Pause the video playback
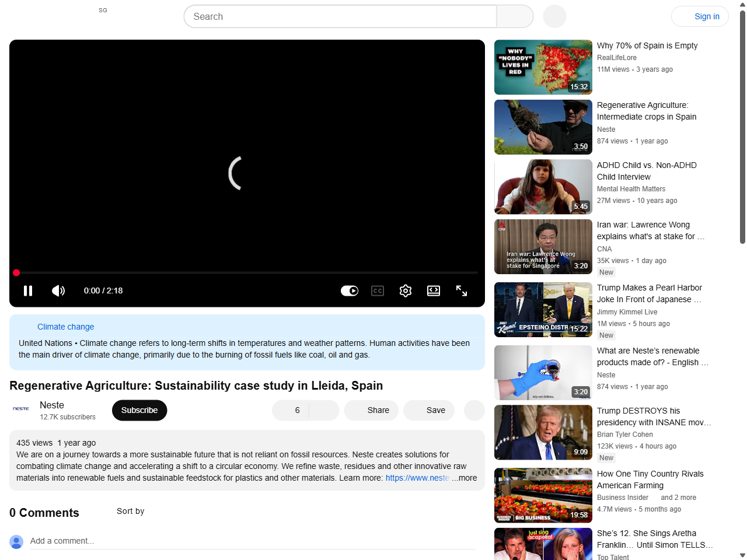This screenshot has height=560, width=747. pyautogui.click(x=28, y=290)
